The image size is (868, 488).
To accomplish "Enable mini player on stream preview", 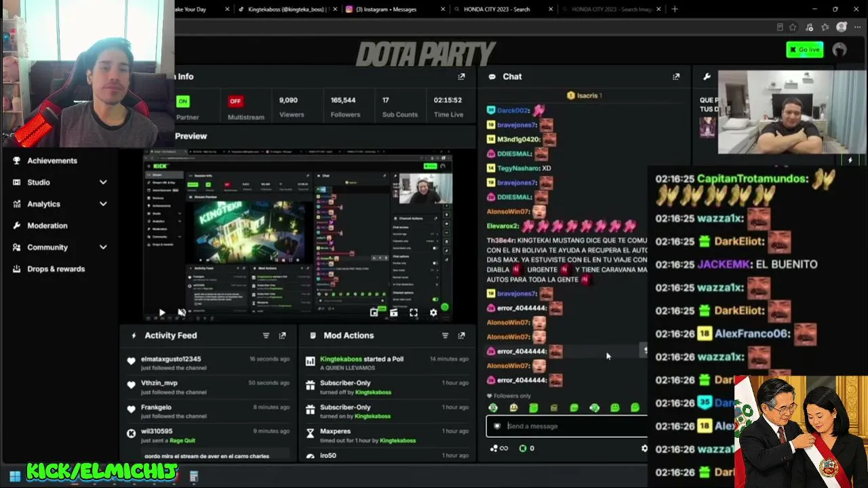I will pyautogui.click(x=374, y=312).
